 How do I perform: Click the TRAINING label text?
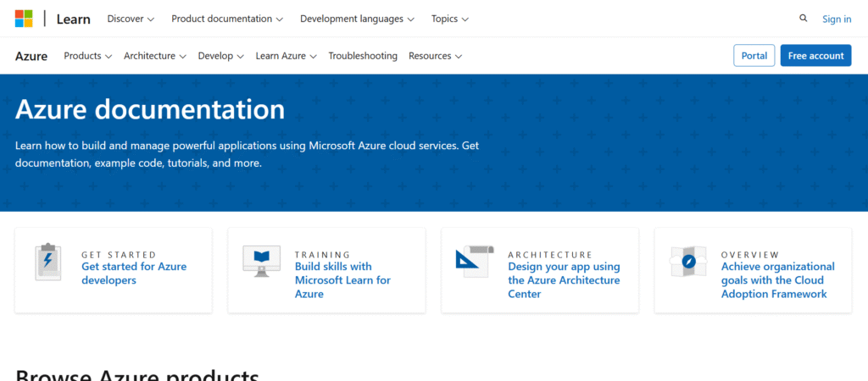point(323,255)
